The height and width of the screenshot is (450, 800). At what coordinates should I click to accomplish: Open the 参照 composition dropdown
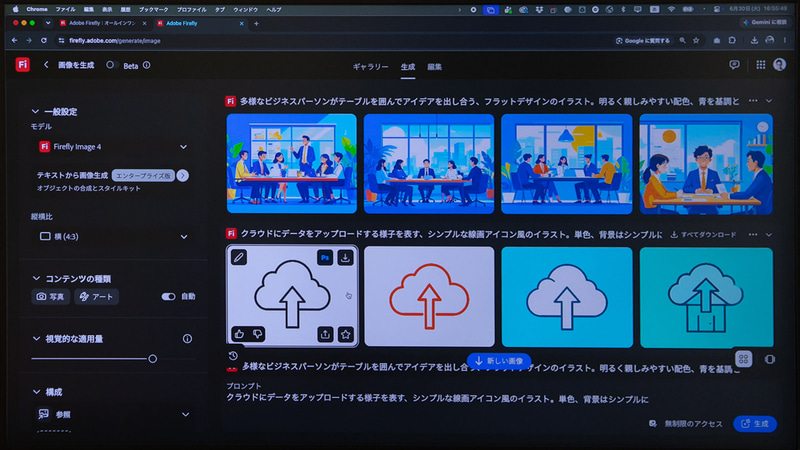(x=113, y=414)
